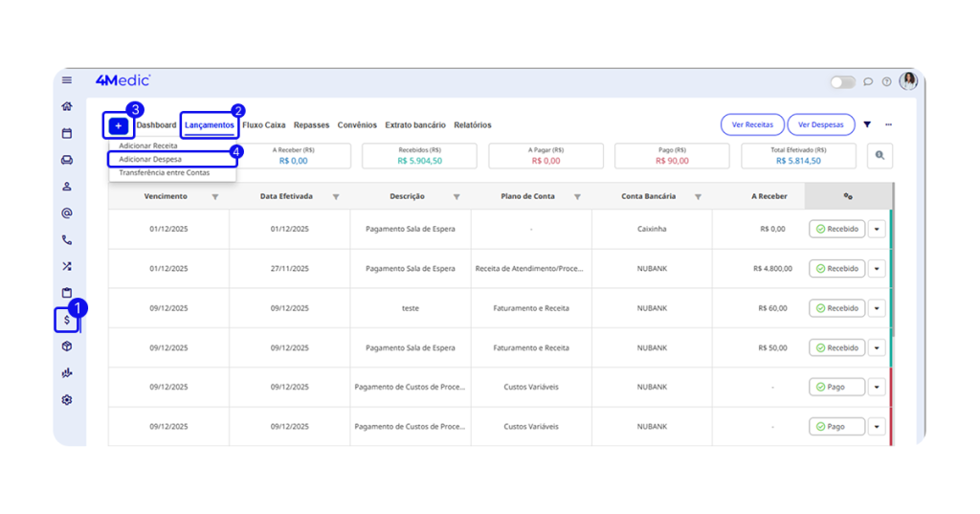Open the box/inventory icon in the sidebar
The image size is (980, 514).
67,346
